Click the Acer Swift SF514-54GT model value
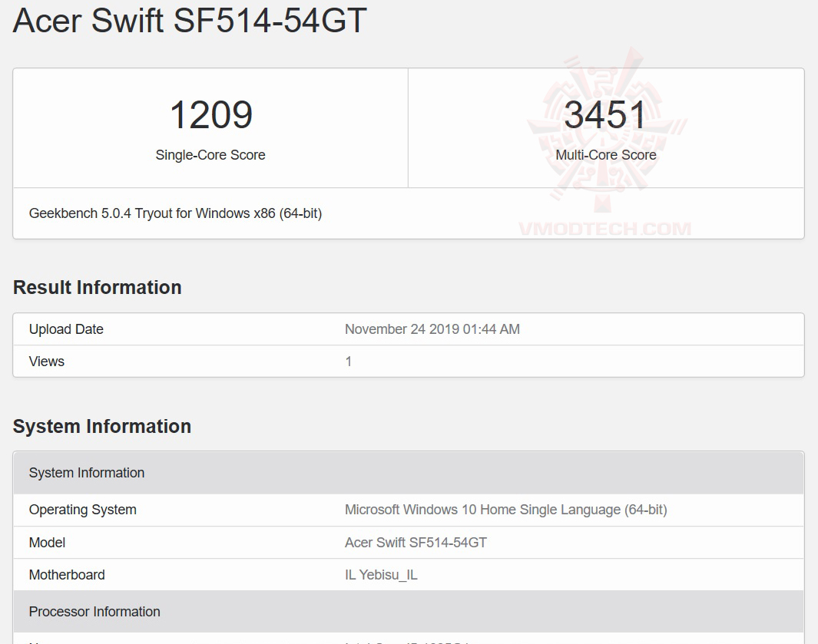This screenshot has width=818, height=644. coord(416,543)
